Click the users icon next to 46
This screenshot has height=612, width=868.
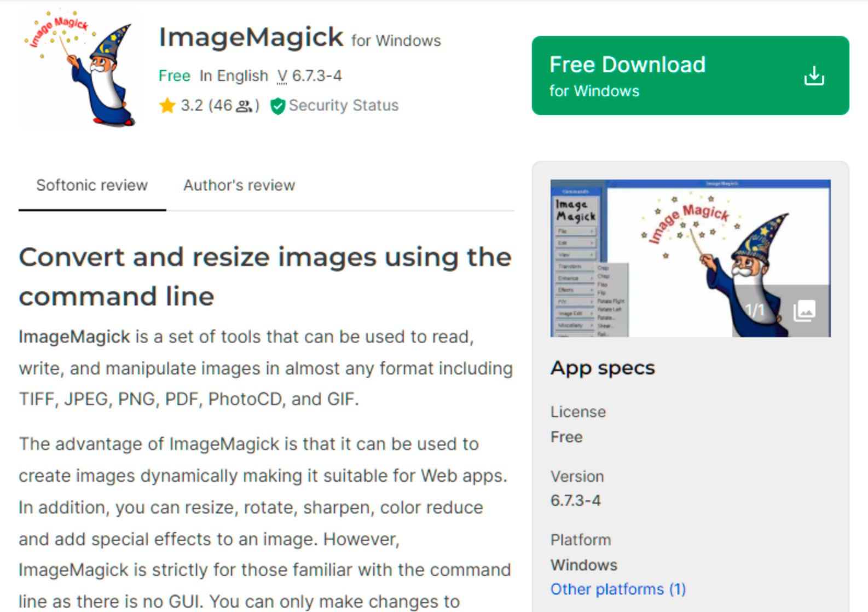(x=244, y=106)
